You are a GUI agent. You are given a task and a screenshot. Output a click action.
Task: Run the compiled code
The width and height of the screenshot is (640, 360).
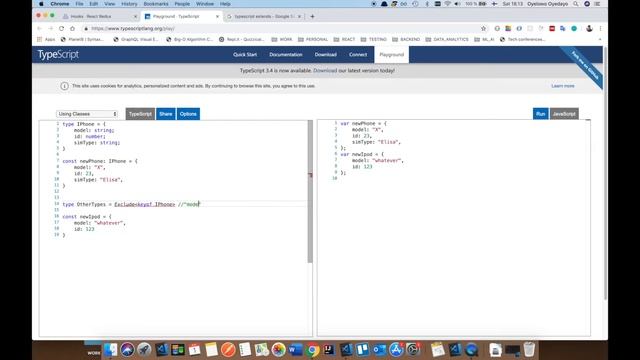click(540, 114)
